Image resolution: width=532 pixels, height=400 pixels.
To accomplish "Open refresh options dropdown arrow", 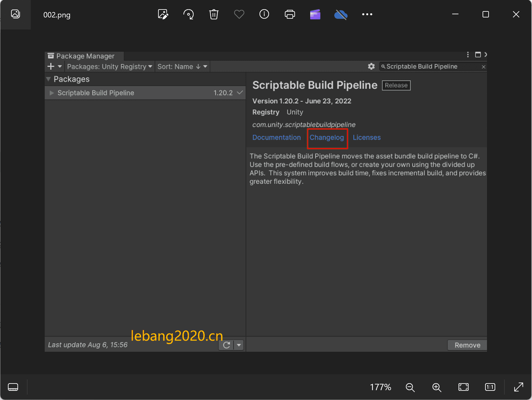I will click(239, 345).
